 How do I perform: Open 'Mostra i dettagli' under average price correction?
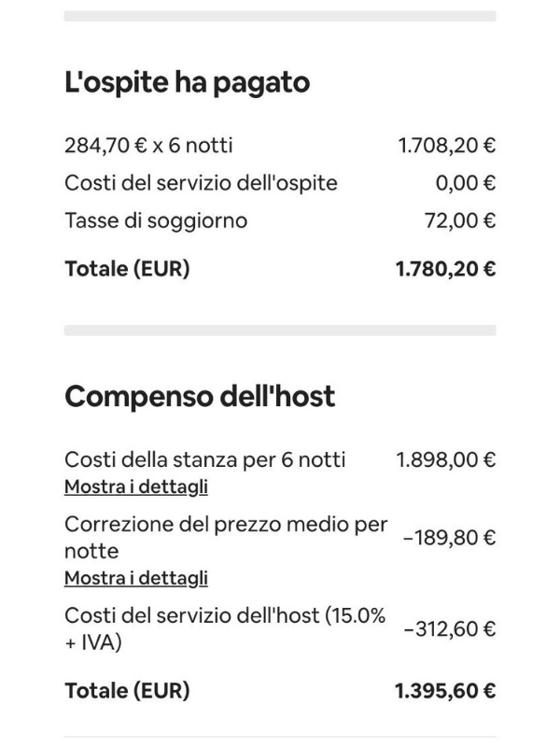(136, 578)
